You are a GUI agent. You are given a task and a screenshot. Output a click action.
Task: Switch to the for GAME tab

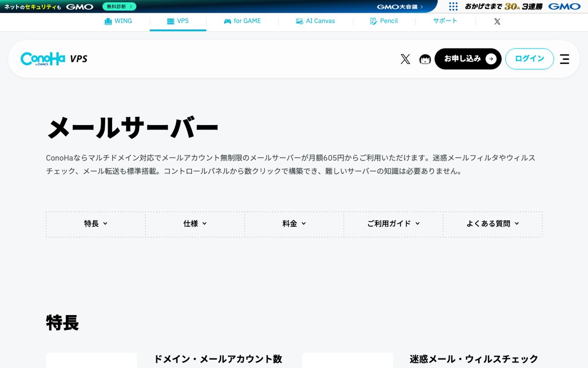click(x=243, y=21)
